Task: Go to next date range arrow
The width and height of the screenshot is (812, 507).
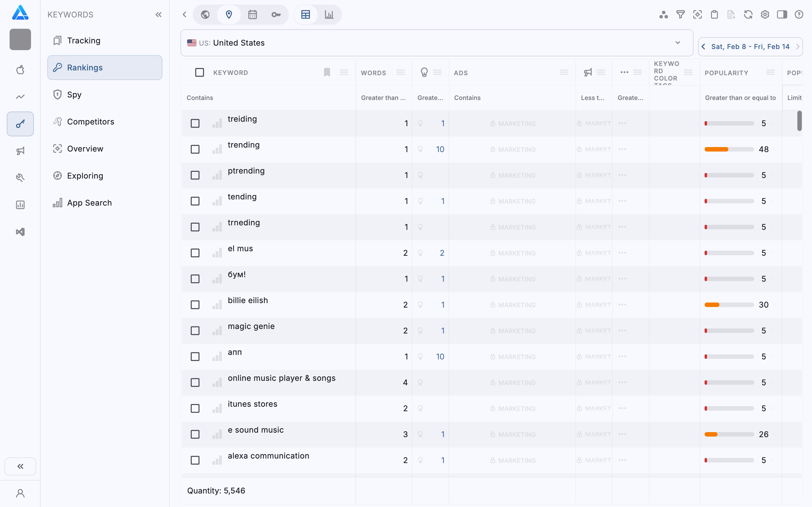Action: (798, 46)
